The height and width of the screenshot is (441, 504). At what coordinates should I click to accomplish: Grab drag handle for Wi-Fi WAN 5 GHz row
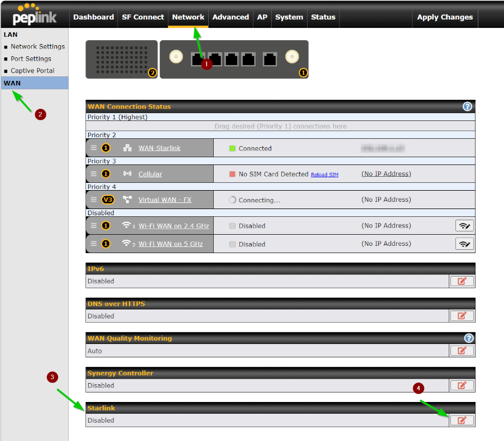(94, 244)
